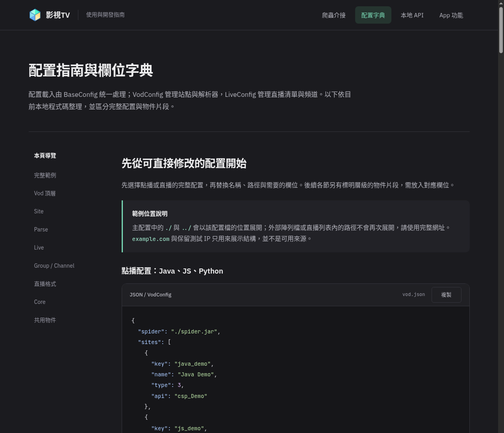Click the example.com inline code
504x433 pixels.
coord(151,239)
